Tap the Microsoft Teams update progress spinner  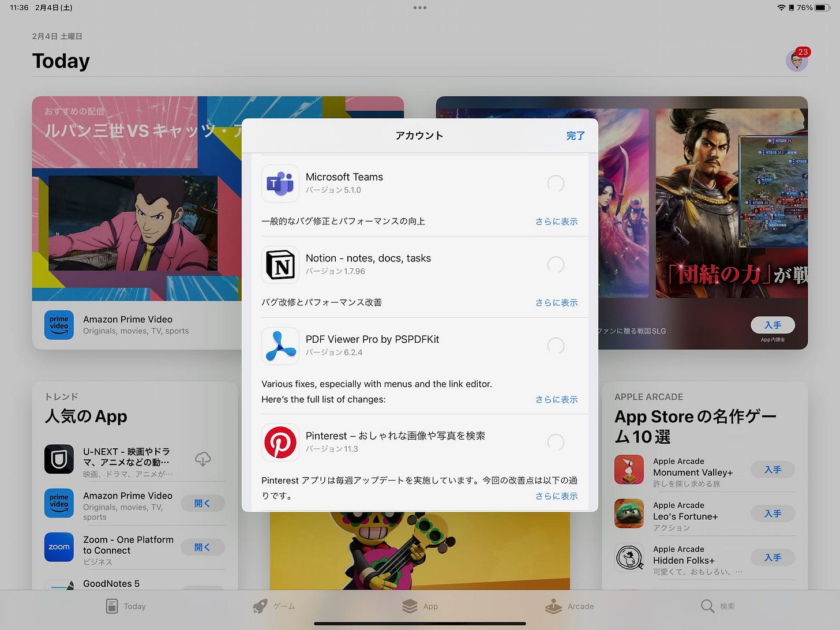556,183
